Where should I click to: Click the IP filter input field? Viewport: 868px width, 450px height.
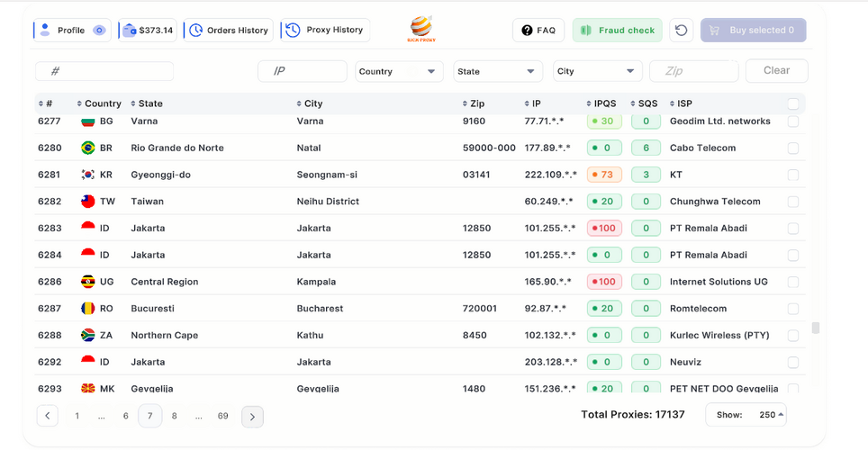pos(303,72)
